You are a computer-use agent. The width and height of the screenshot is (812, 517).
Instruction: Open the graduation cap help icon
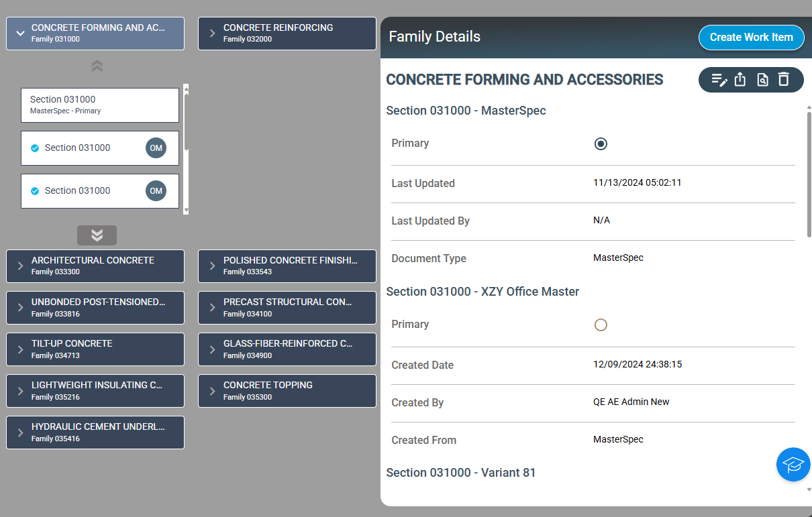click(793, 464)
